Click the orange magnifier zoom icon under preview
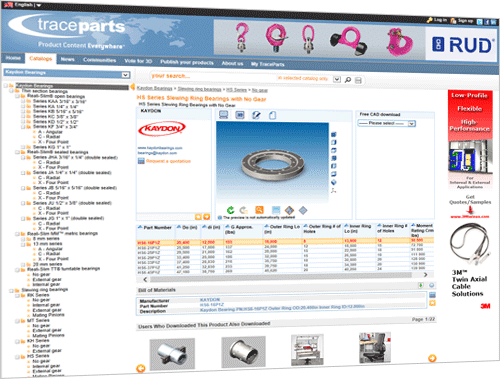 pos(259,210)
